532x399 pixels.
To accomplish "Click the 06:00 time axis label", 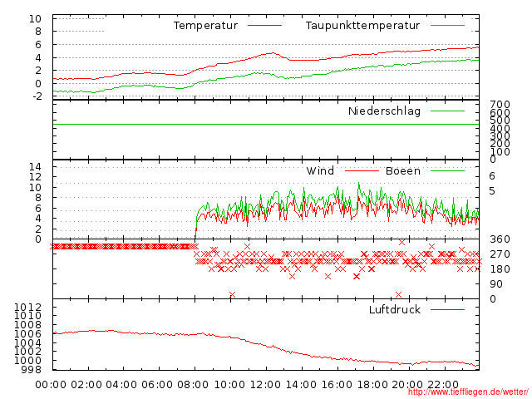I will point(157,385).
